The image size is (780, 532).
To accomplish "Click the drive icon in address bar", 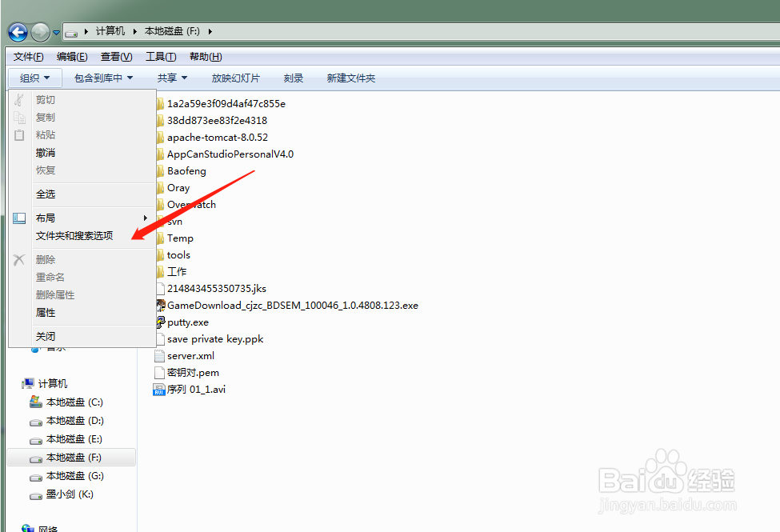I will [x=72, y=33].
